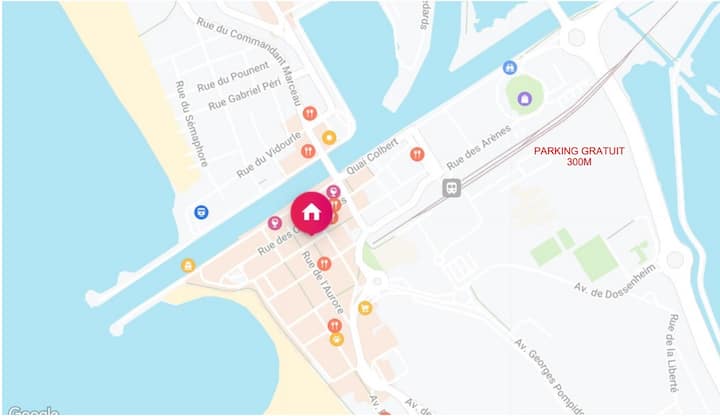Click the Google logo in the corner

pos(33,411)
